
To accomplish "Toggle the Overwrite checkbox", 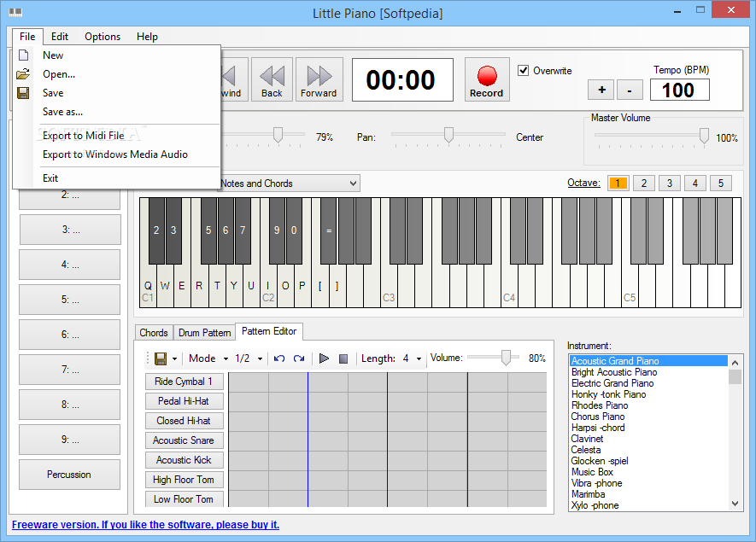I will point(523,70).
